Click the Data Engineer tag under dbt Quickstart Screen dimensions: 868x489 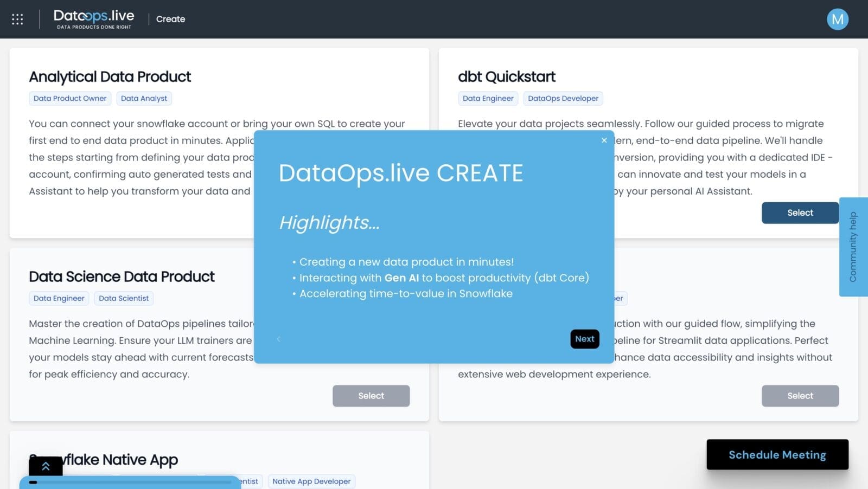coord(487,98)
